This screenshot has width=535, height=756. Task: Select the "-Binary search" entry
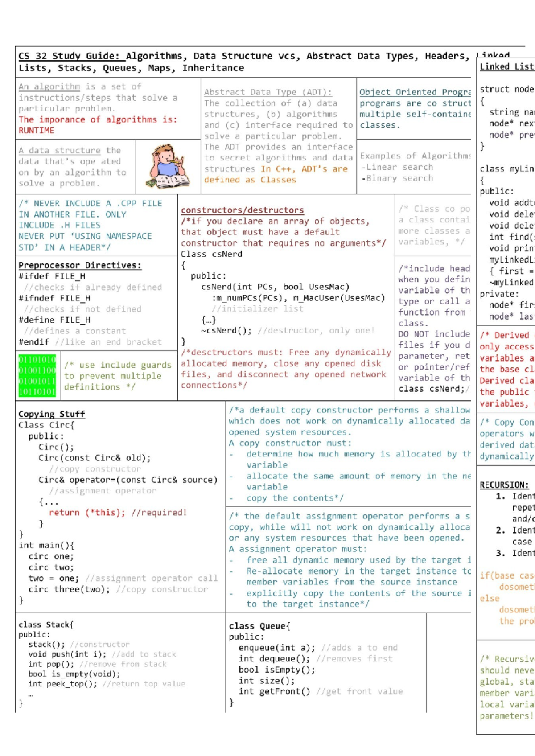(x=397, y=178)
